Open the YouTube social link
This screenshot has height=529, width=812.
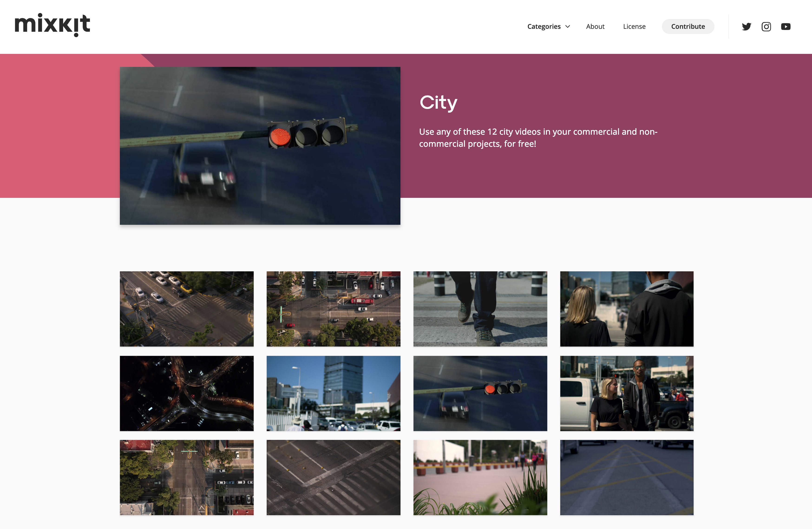[786, 27]
